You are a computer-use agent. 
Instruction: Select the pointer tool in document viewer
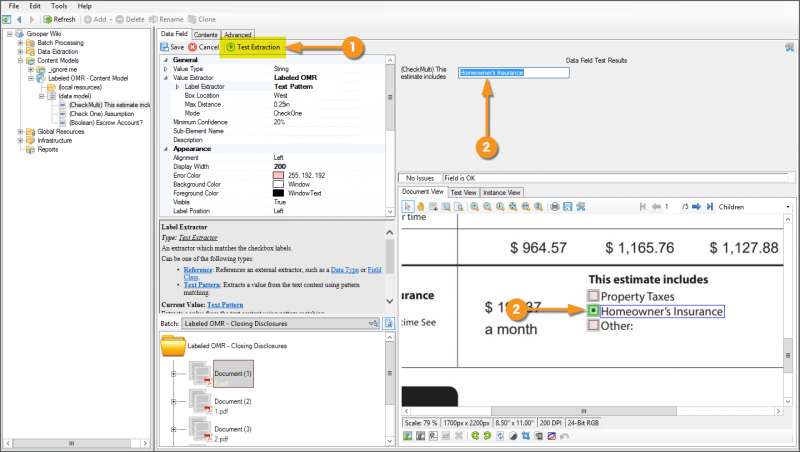coord(408,207)
